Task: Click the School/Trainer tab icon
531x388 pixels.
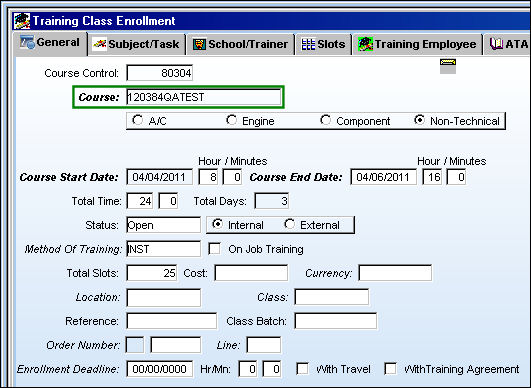Action: click(x=199, y=44)
